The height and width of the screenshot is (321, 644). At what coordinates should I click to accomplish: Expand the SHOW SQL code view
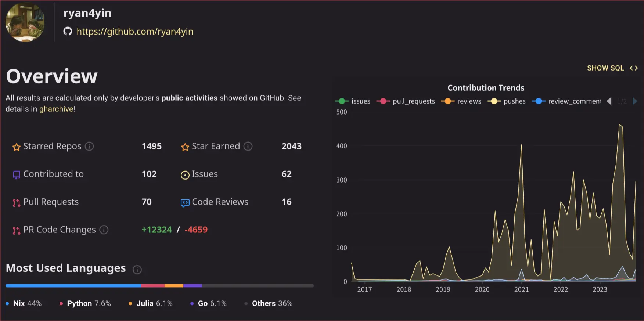[612, 68]
